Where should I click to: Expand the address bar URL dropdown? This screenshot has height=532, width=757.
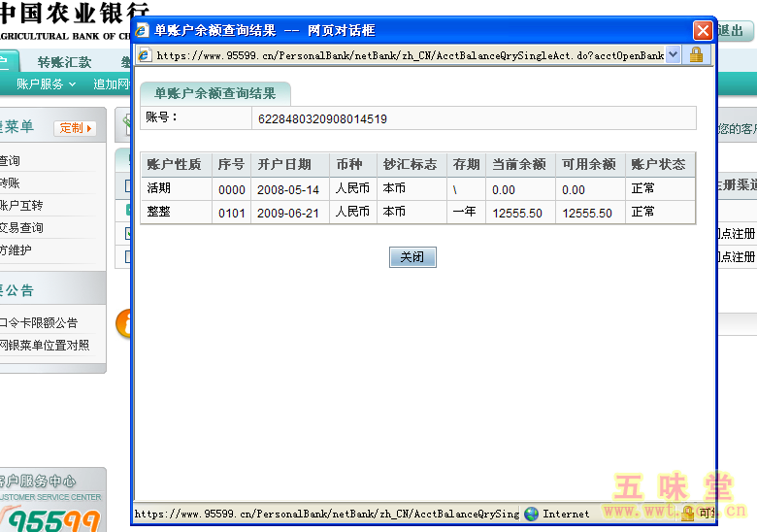[674, 55]
